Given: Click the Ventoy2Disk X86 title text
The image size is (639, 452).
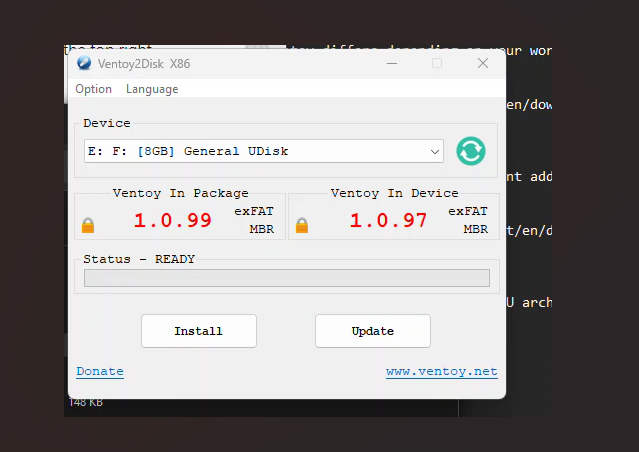Looking at the screenshot, I should (x=144, y=64).
